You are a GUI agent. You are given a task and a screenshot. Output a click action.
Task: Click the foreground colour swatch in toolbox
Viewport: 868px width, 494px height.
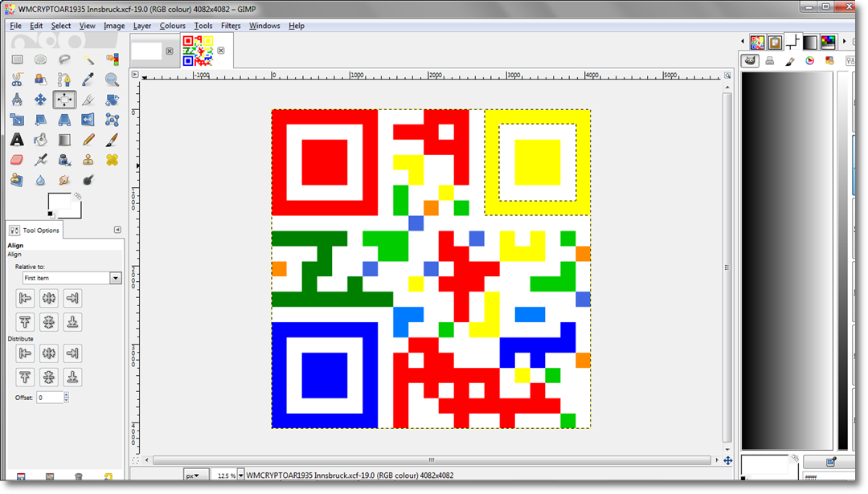tap(59, 202)
